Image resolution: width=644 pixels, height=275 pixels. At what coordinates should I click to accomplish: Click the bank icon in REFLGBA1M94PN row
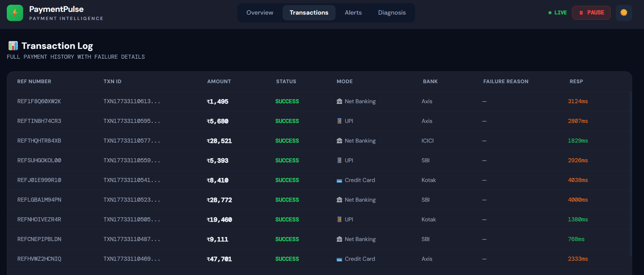(339, 200)
